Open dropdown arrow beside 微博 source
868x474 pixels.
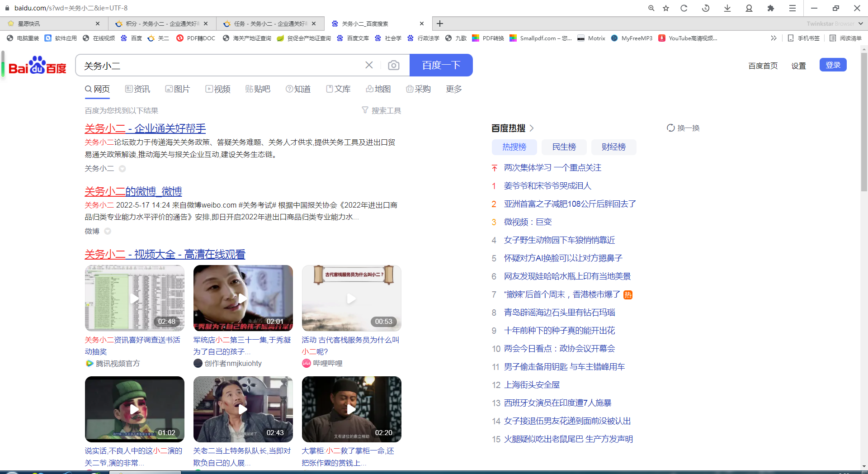(108, 231)
